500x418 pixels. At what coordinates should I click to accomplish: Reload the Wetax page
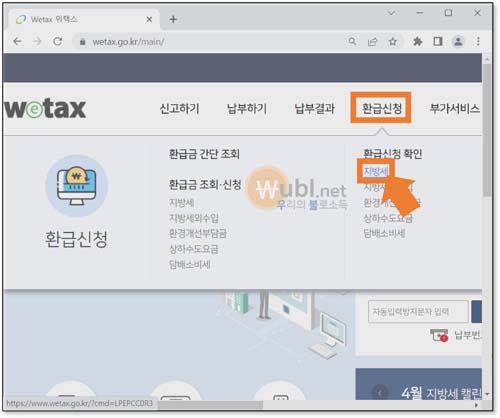coord(58,41)
